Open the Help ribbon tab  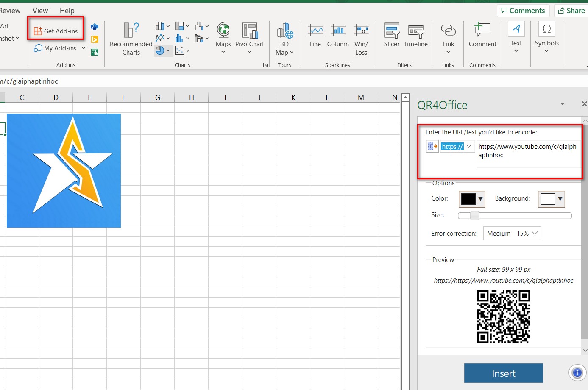(x=67, y=11)
